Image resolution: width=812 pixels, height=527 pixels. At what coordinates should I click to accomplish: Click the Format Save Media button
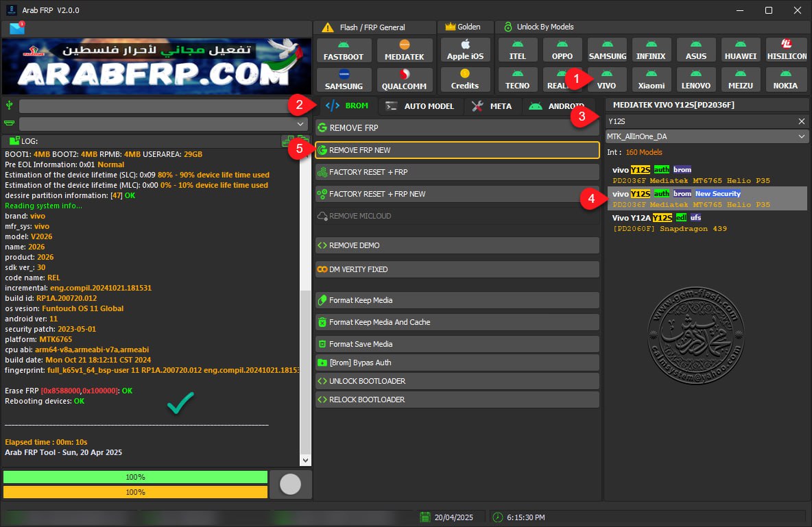pyautogui.click(x=457, y=344)
